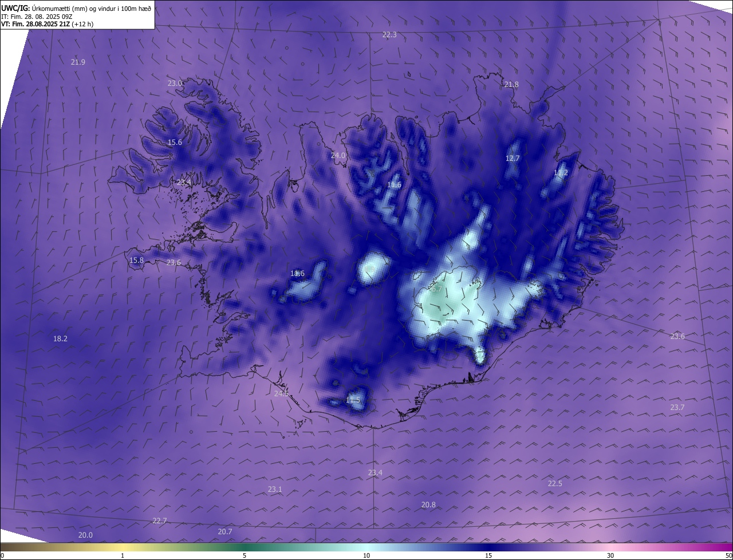Click the valid time 'VT: Fim. 28.08.2025 21Z (+12 h)'
Screen dimensions: 733x560
point(47,24)
